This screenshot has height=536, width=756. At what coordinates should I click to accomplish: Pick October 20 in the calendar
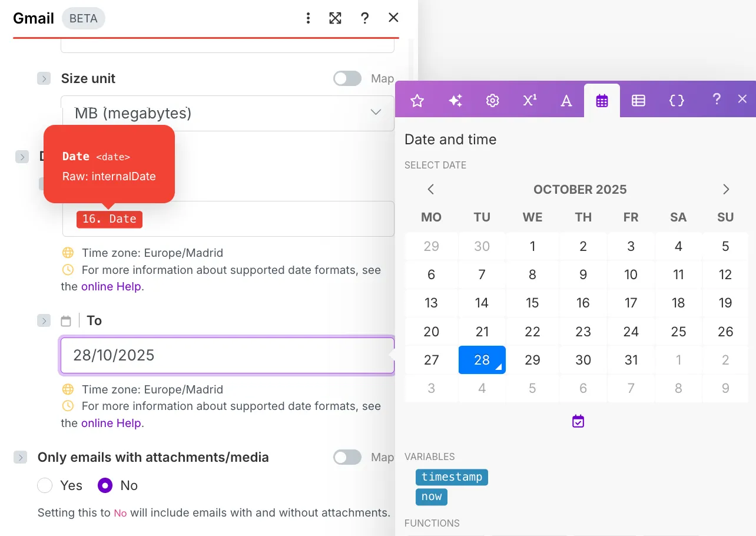[431, 332]
